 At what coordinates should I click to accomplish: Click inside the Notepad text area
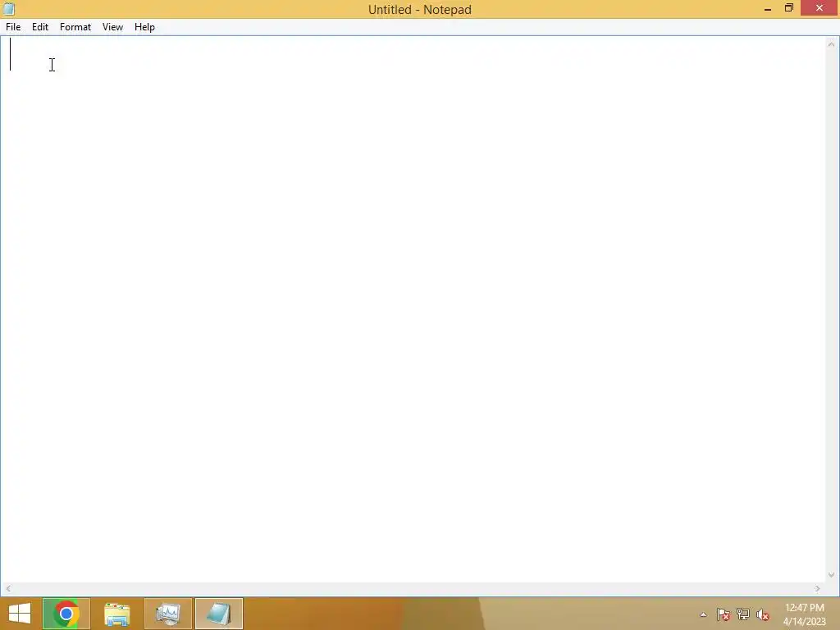(413, 309)
